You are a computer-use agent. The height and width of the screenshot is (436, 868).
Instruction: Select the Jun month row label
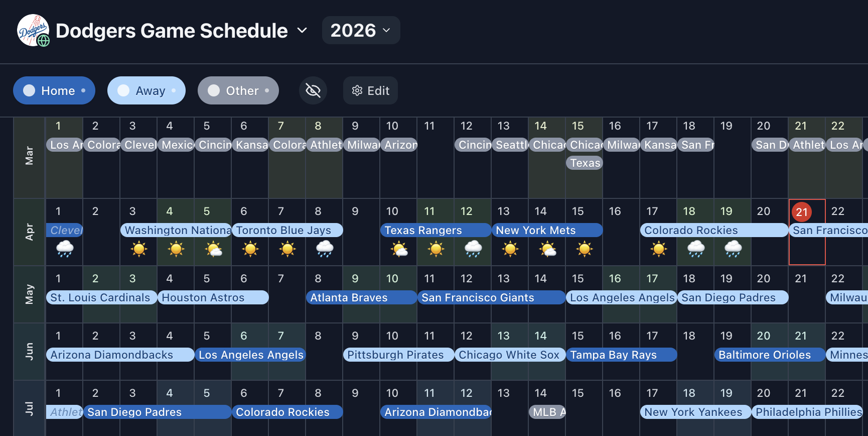click(30, 352)
